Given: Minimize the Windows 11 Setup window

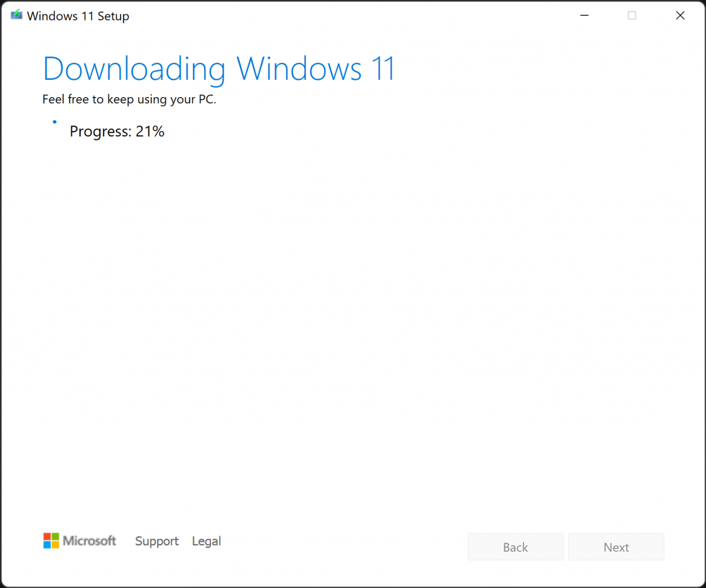Looking at the screenshot, I should pos(584,15).
